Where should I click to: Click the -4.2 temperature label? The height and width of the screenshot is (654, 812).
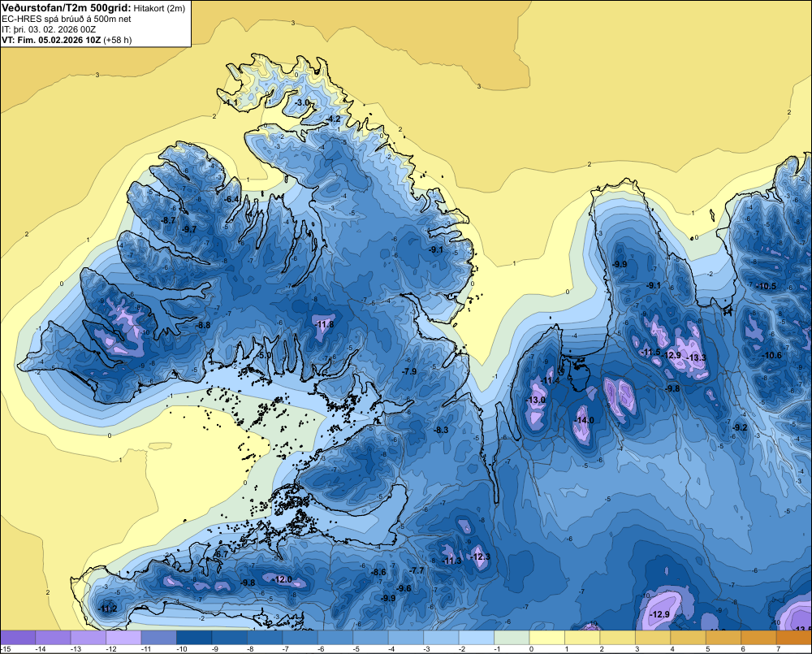click(333, 119)
